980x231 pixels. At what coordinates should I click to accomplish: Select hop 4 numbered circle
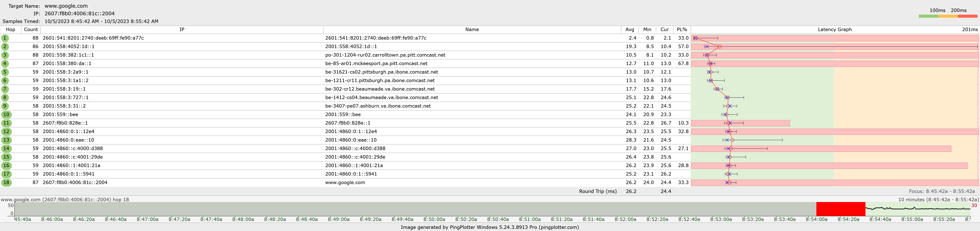(5, 64)
